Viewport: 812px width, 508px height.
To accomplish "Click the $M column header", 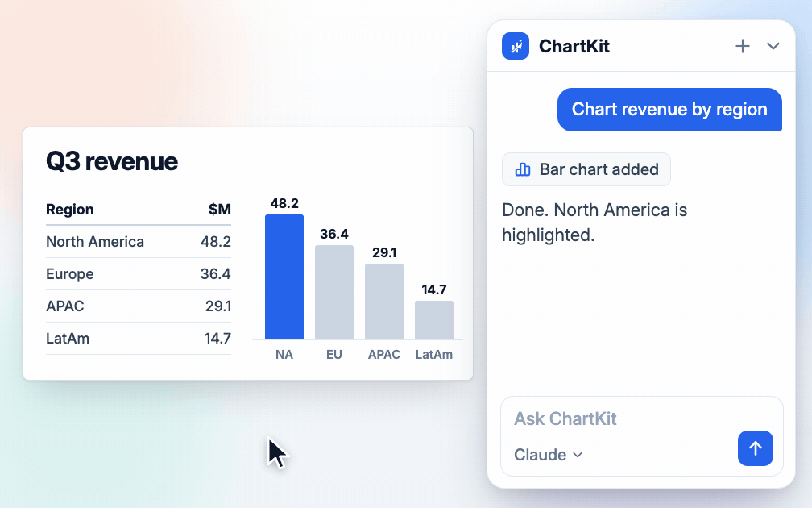I will click(220, 210).
